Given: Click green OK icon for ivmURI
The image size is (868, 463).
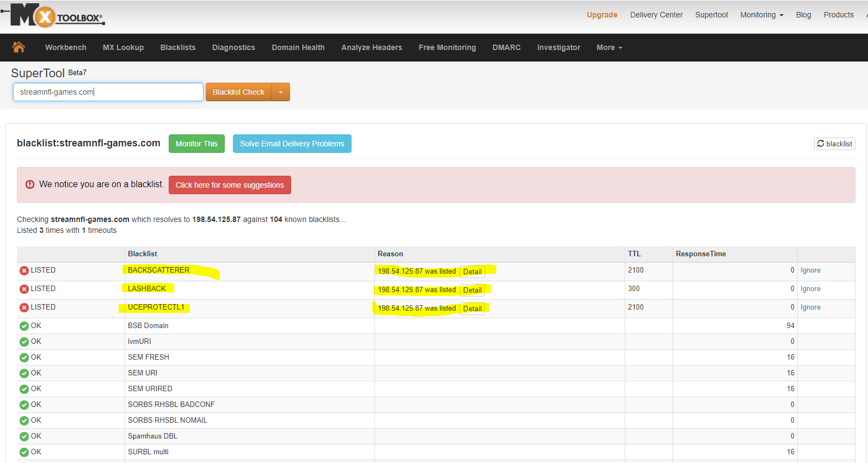Looking at the screenshot, I should tap(24, 342).
